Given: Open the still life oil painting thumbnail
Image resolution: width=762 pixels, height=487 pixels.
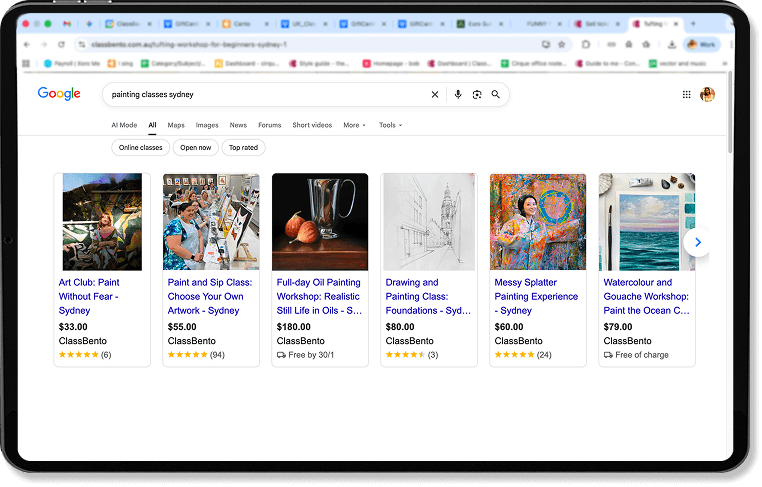Looking at the screenshot, I should [320, 222].
